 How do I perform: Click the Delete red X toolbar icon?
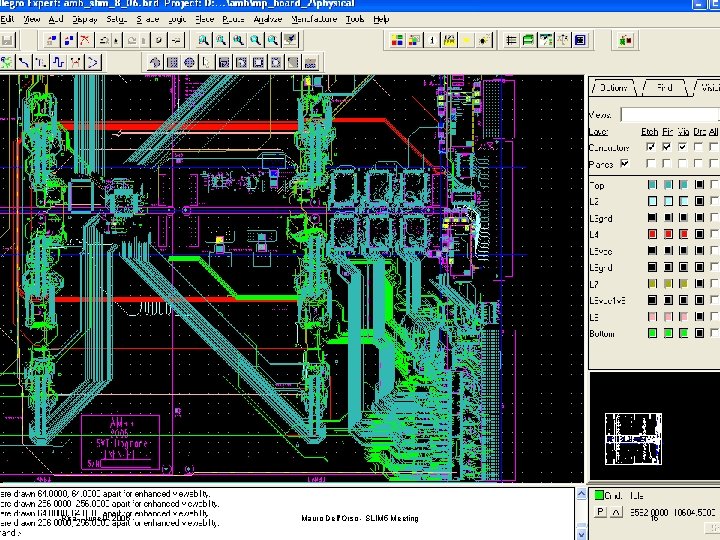point(85,40)
